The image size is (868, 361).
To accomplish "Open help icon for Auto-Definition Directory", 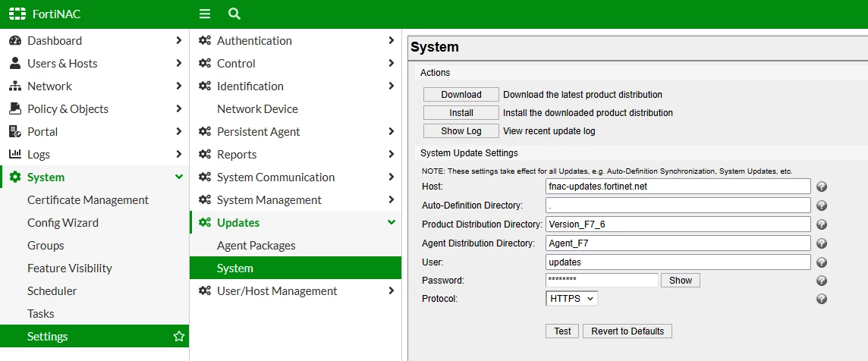I will [822, 206].
